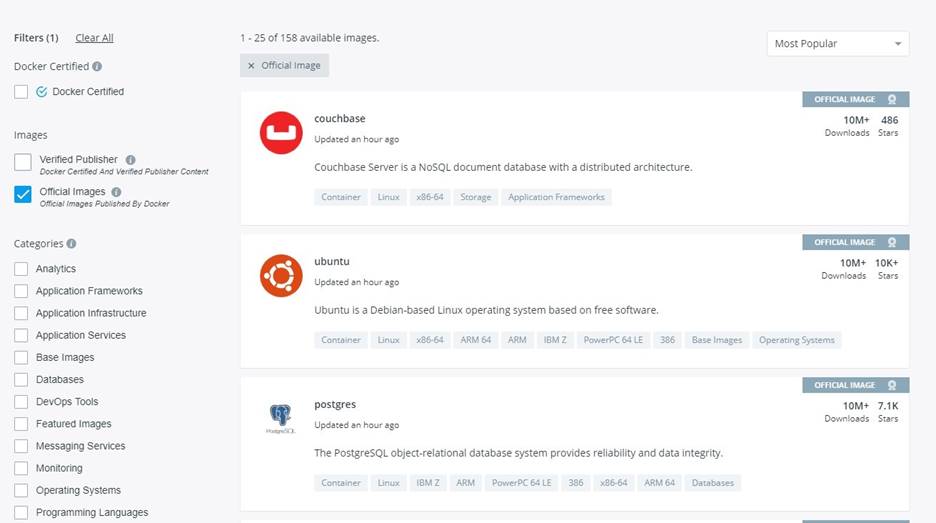Open the couchbase image title

340,118
